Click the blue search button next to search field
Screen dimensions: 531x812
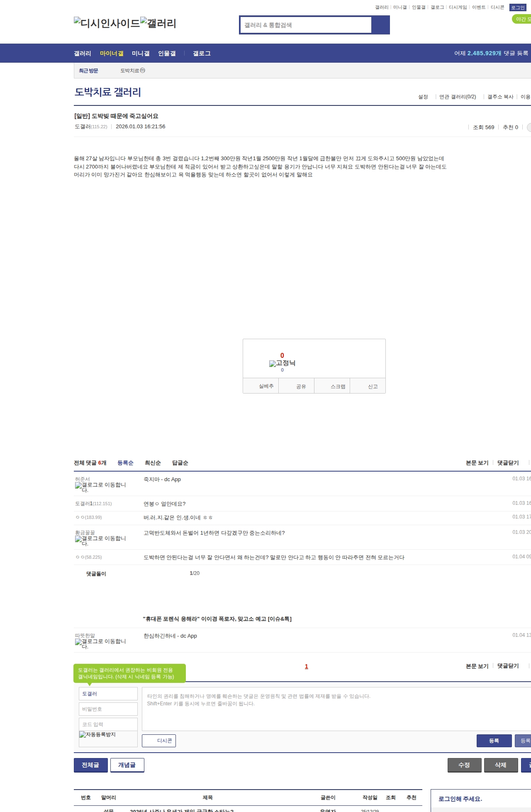pyautogui.click(x=381, y=25)
